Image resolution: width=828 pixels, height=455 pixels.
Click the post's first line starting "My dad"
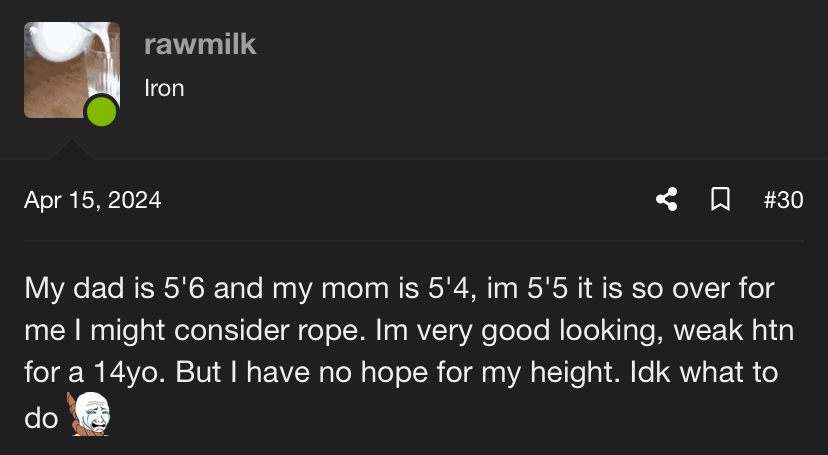[x=400, y=291]
